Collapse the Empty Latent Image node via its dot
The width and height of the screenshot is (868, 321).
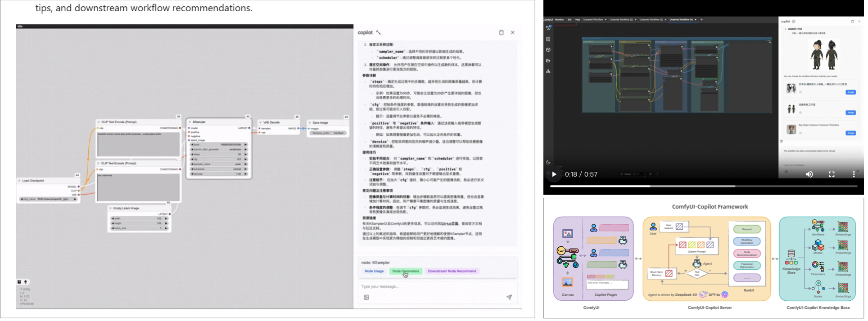(x=110, y=208)
